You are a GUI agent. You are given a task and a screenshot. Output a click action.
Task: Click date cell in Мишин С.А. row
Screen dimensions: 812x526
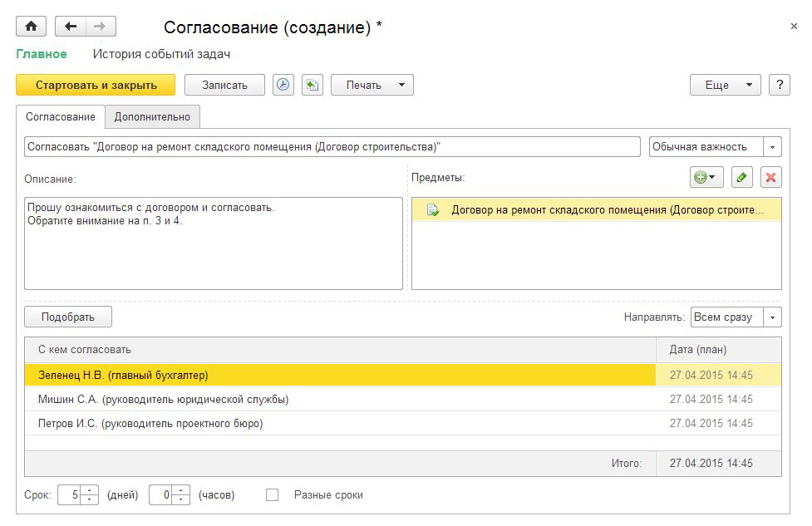[719, 399]
